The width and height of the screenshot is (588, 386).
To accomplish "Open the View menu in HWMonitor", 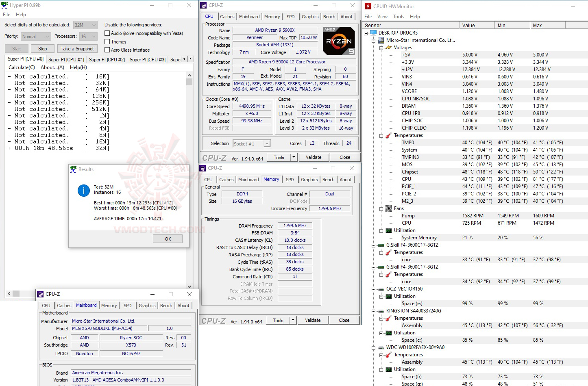I will pyautogui.click(x=382, y=17).
